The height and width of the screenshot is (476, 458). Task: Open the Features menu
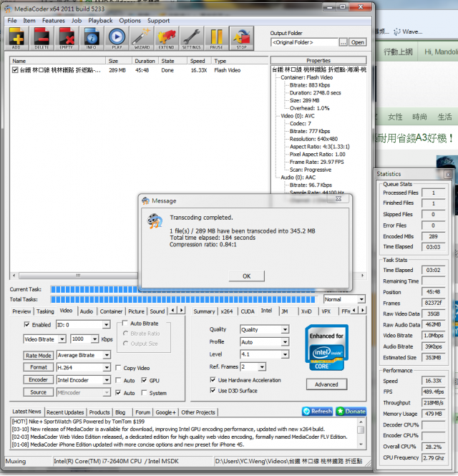pos(54,21)
